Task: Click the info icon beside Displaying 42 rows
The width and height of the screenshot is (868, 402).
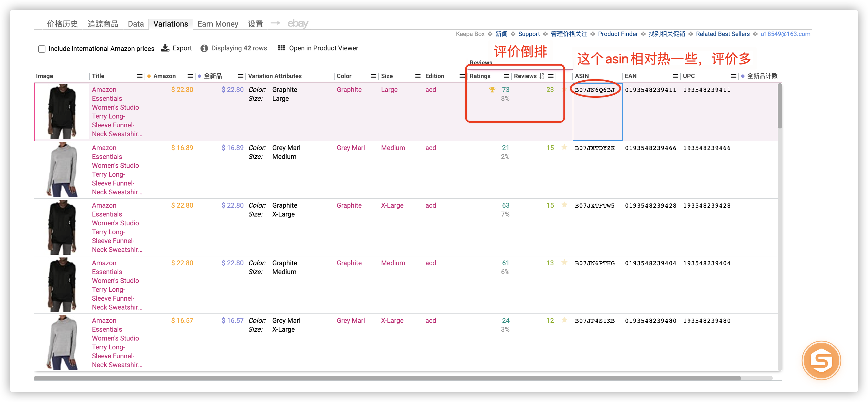Action: tap(204, 48)
